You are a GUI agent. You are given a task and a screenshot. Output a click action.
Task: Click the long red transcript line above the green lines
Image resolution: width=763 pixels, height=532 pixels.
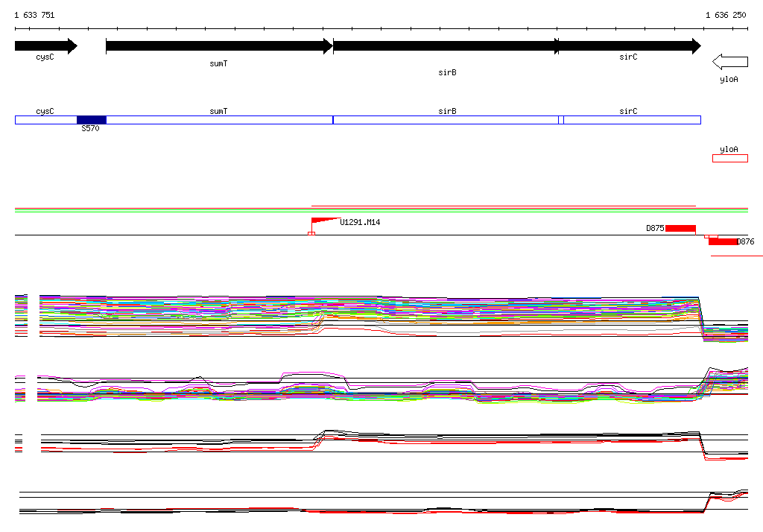(503, 206)
